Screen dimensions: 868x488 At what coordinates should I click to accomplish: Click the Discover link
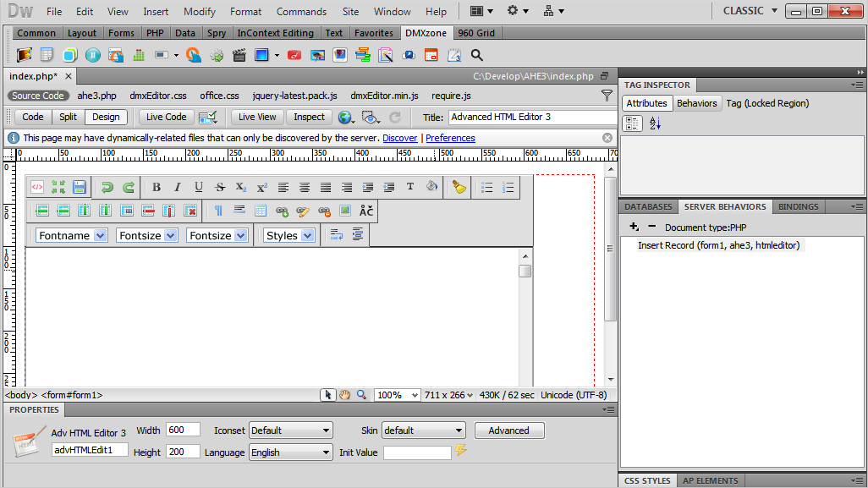pyautogui.click(x=399, y=138)
